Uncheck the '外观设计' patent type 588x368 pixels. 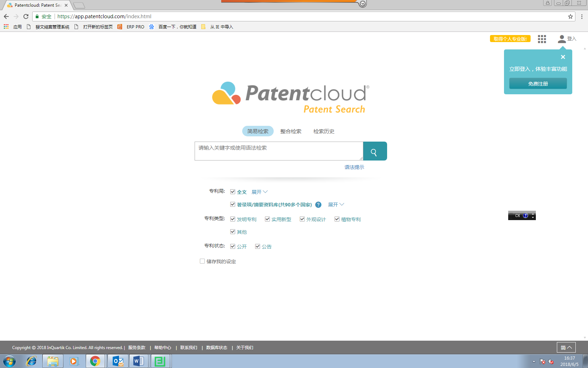click(x=302, y=219)
